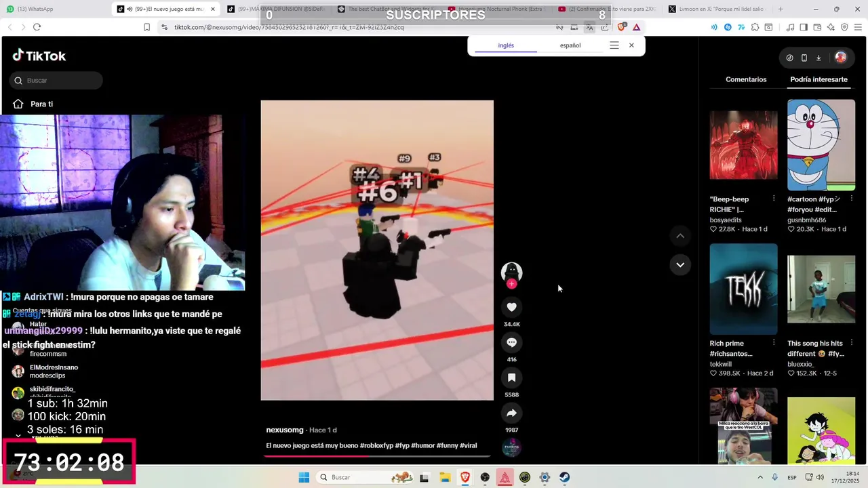Image resolution: width=868 pixels, height=488 pixels.
Task: Open the Doraemon cartoon video thumbnail
Action: coord(821,145)
